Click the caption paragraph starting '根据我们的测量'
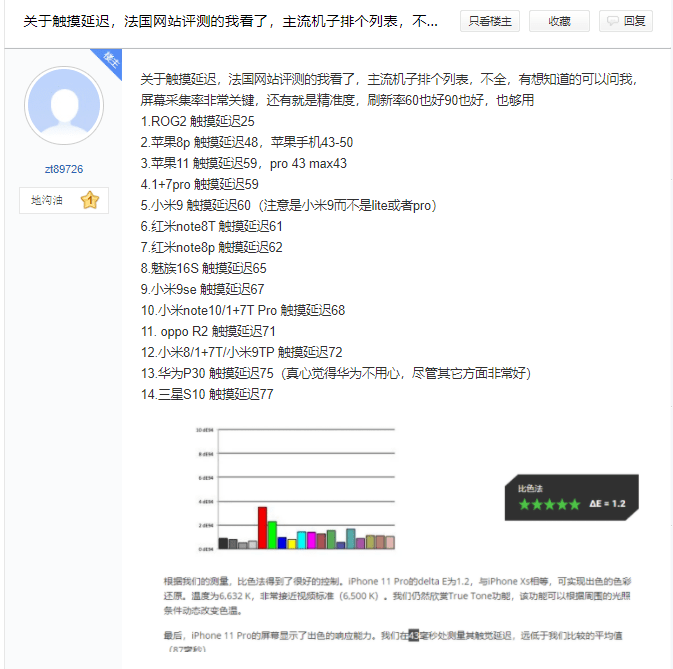This screenshot has width=673, height=669. pyautogui.click(x=397, y=596)
